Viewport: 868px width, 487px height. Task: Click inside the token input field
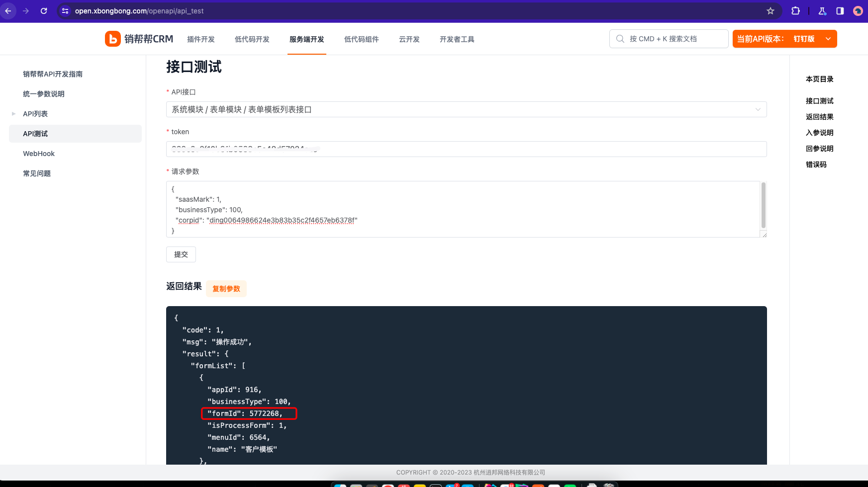pyautogui.click(x=467, y=149)
